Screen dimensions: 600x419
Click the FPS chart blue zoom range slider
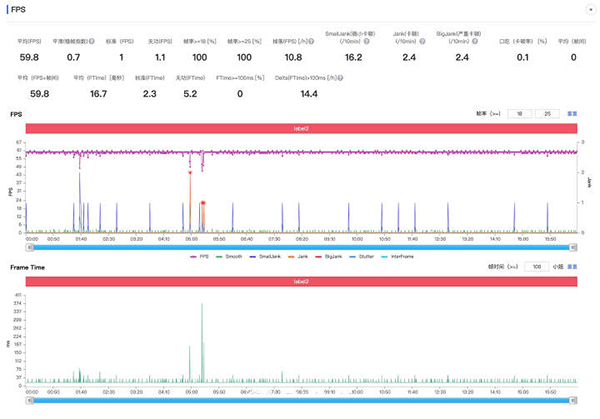[300, 245]
